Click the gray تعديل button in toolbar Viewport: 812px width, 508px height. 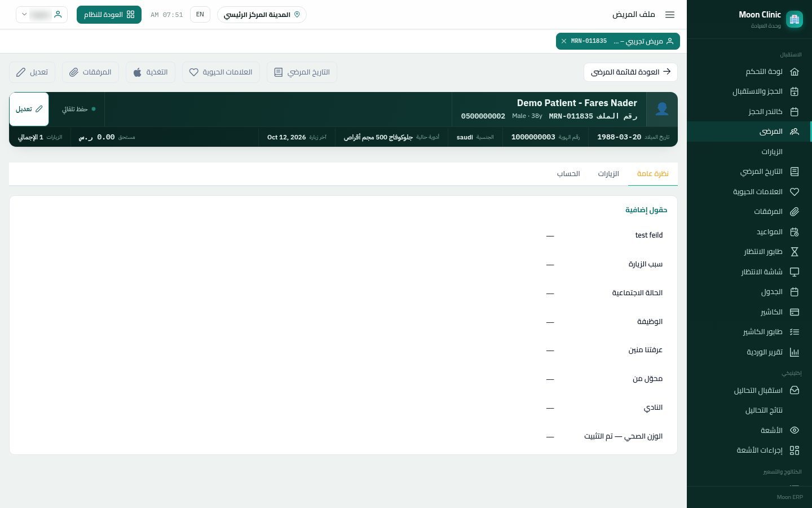pos(32,72)
